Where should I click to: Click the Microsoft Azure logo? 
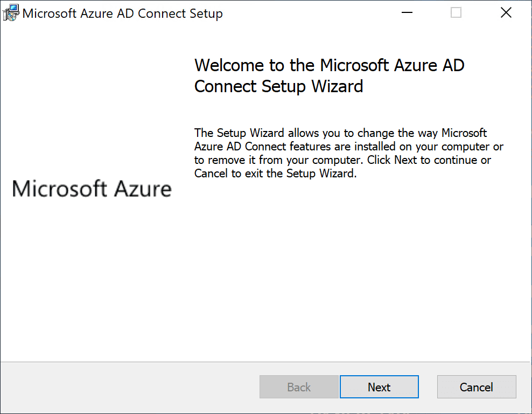(x=92, y=189)
